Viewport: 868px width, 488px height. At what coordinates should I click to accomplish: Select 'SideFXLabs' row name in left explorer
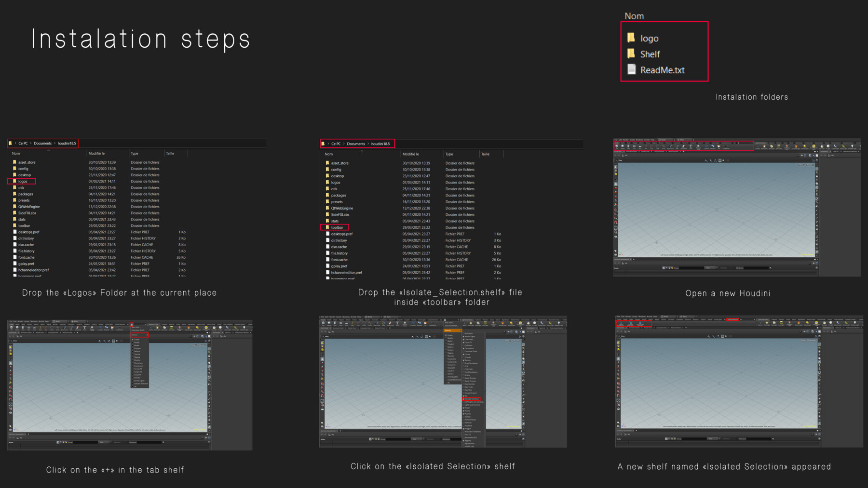point(27,212)
